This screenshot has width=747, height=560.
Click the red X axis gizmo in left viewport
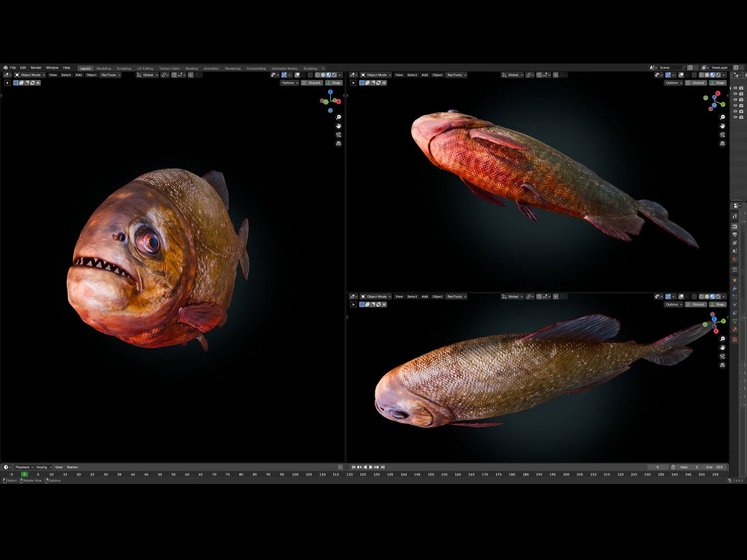(338, 102)
